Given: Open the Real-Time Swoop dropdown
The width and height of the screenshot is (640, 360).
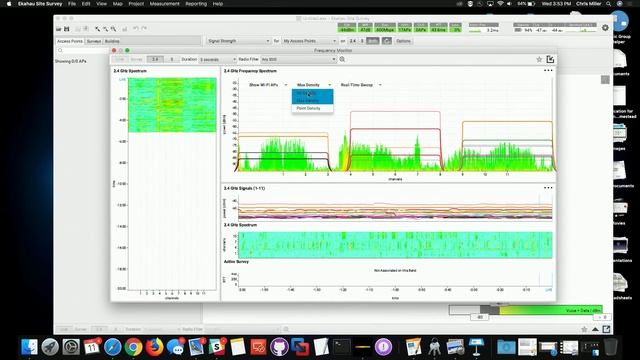Looking at the screenshot, I should (x=361, y=85).
